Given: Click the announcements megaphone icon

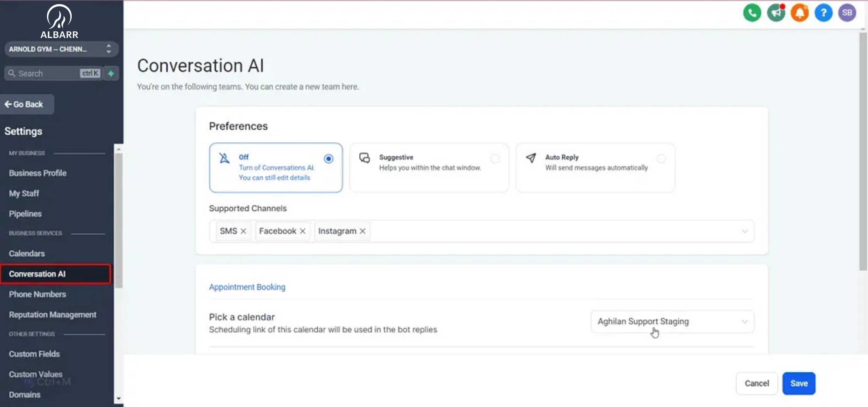Looking at the screenshot, I should 776,13.
